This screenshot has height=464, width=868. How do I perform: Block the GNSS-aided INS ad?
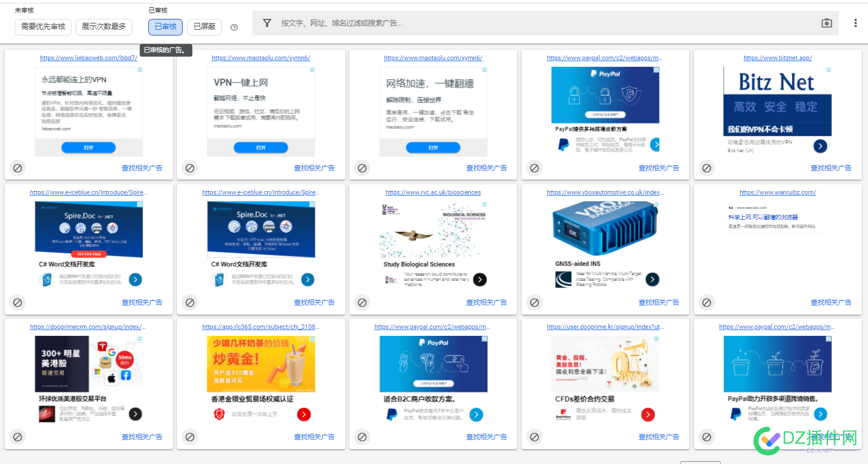tap(535, 303)
